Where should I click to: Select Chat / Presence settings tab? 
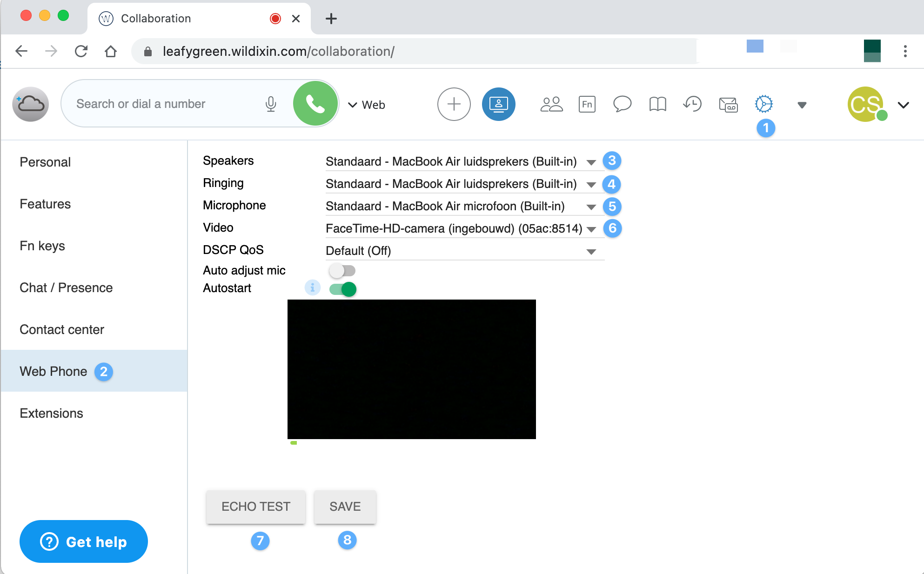coord(66,287)
